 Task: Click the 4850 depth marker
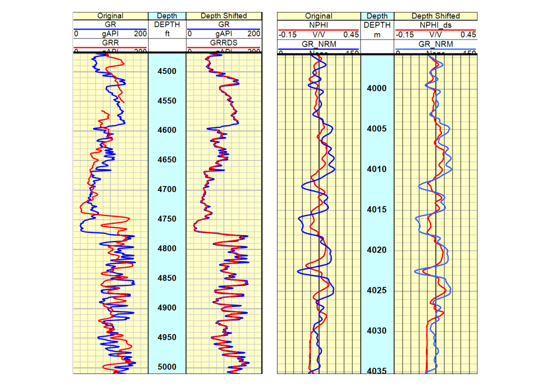[167, 278]
